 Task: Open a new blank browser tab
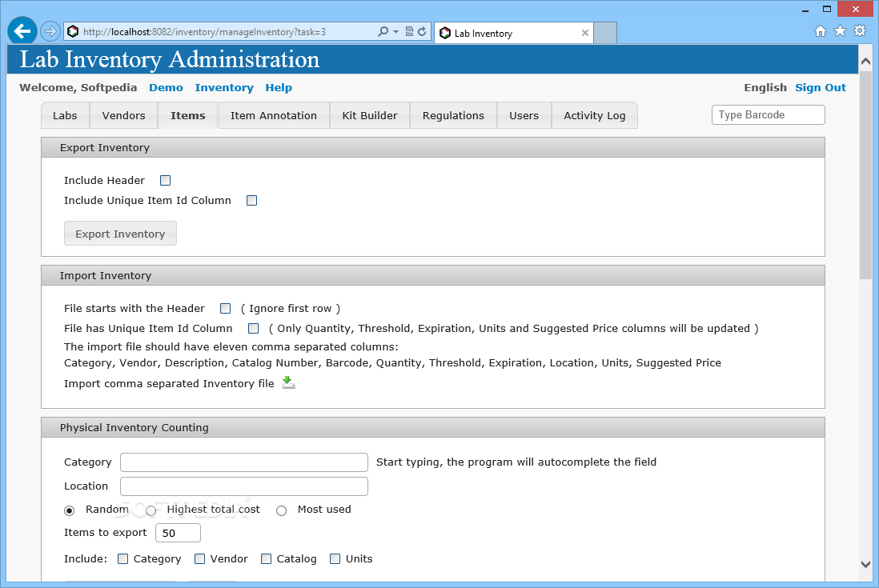point(605,33)
